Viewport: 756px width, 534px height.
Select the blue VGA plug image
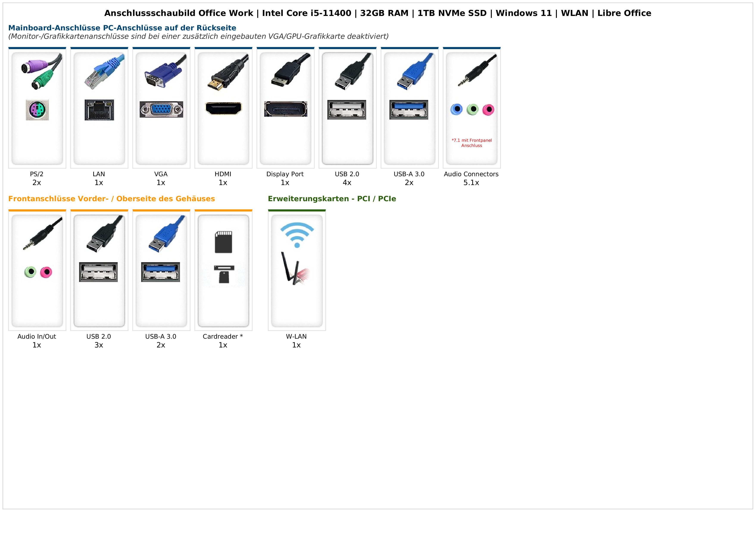click(165, 71)
